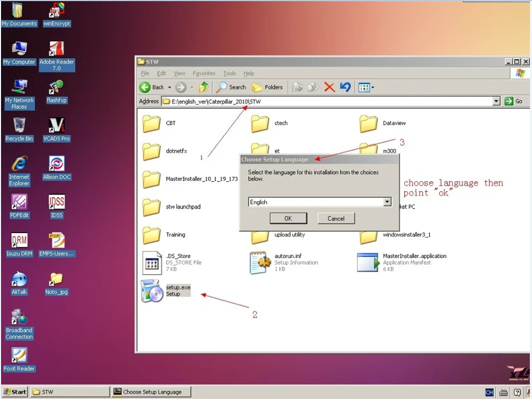Launch Adobe Reader 7.0 shortcut
532x399 pixels.
56,56
